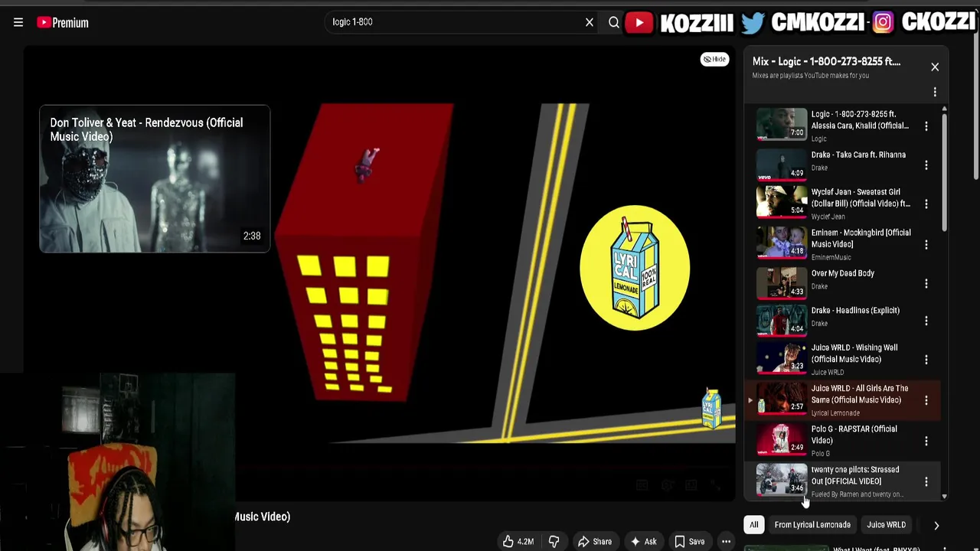Select Juice WRLD - Wishing Well title
Viewport: 980px width, 551px height.
tap(854, 354)
